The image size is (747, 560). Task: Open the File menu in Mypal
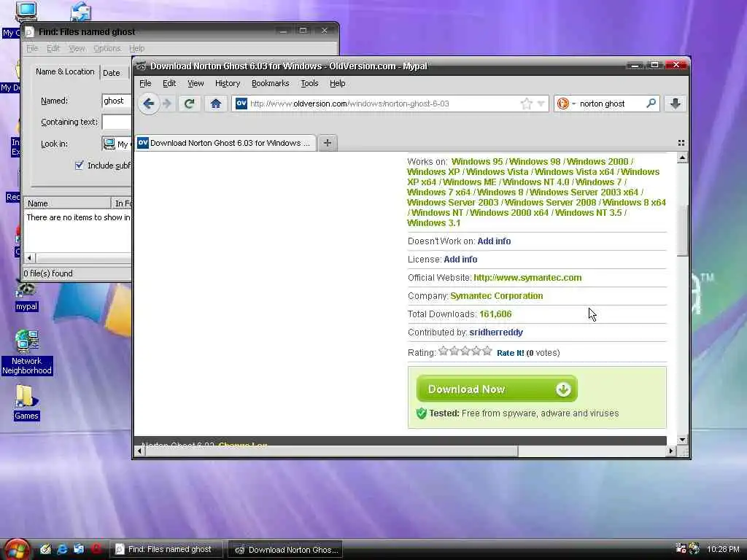pos(145,83)
